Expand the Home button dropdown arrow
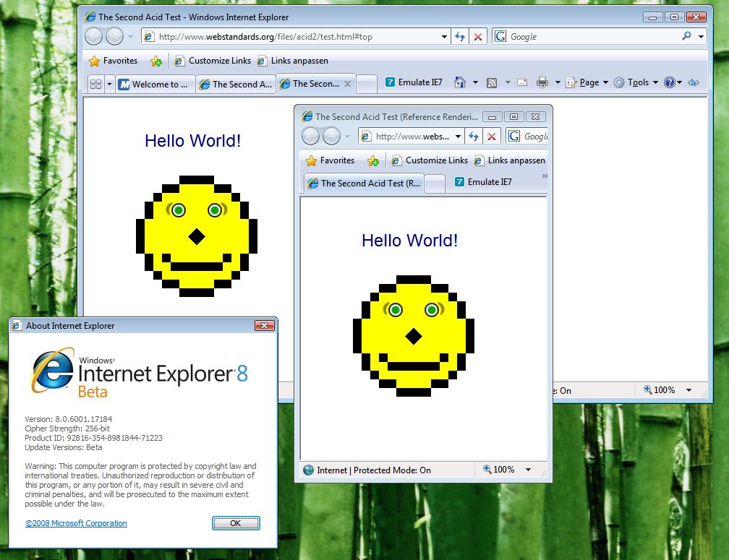 click(x=475, y=82)
